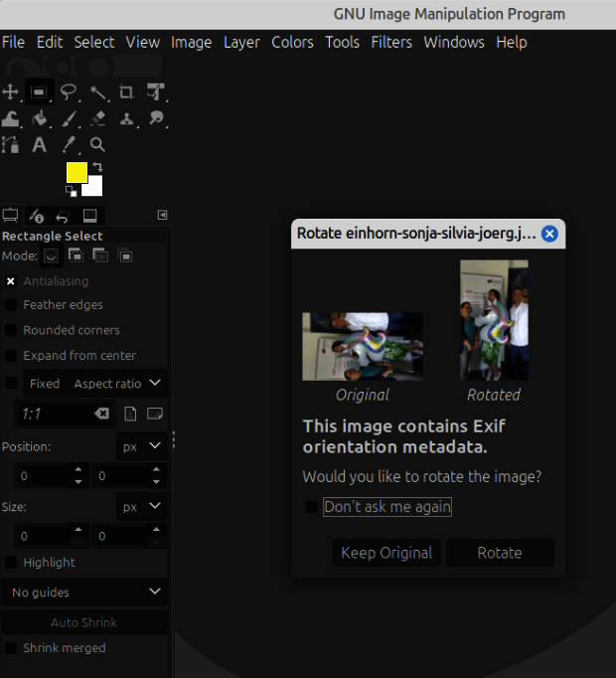This screenshot has height=678, width=616.
Task: Select the Paths tool
Action: pos(10,144)
